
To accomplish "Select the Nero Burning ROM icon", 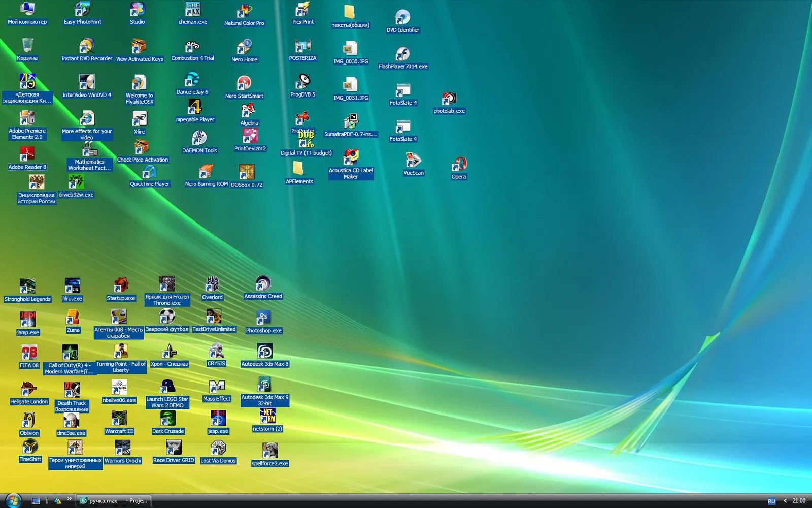I will [x=206, y=176].
